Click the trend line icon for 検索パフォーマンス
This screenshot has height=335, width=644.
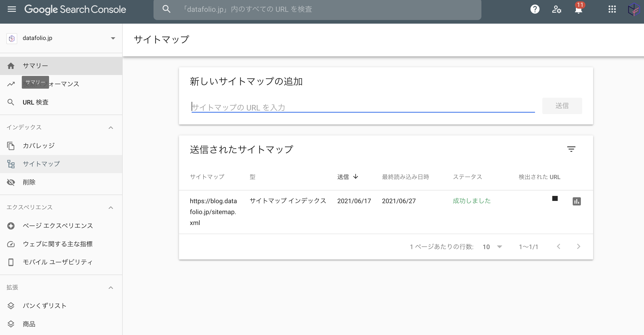pos(11,84)
